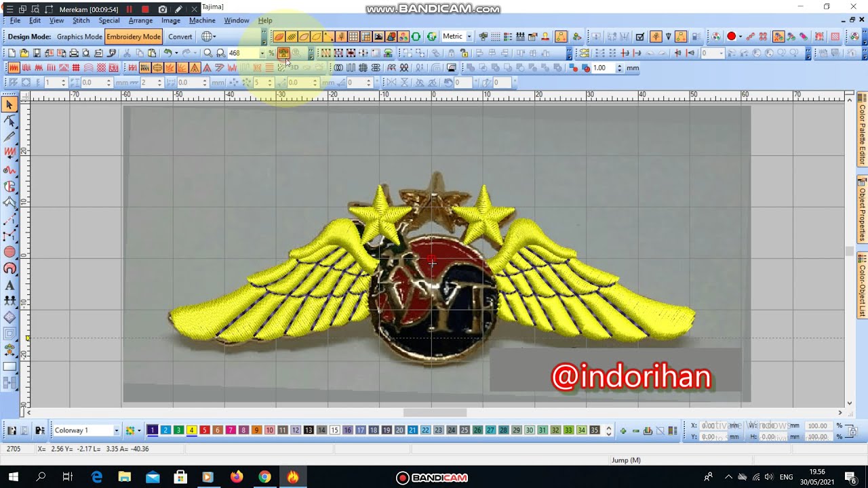This screenshot has width=868, height=488.
Task: Open Firefox from the taskbar
Action: [237, 477]
